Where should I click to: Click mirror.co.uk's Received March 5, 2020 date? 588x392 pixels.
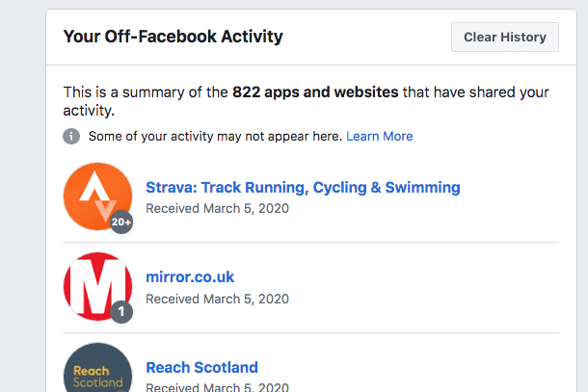(217, 299)
